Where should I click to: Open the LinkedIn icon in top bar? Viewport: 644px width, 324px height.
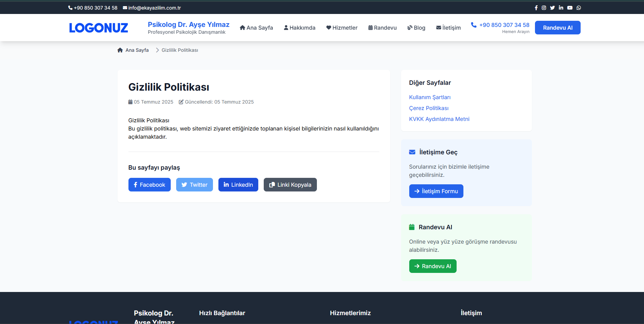coord(561,8)
